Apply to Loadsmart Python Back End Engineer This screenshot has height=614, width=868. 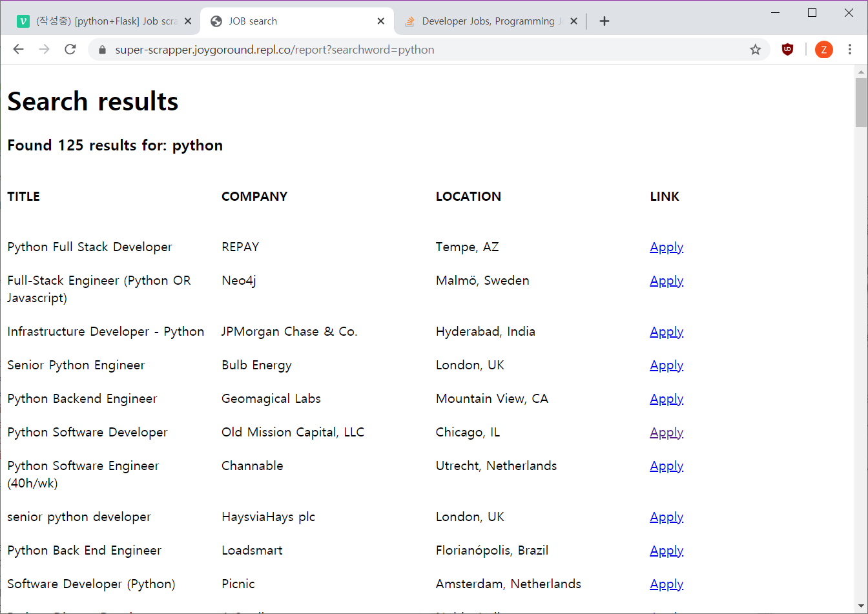[666, 551]
